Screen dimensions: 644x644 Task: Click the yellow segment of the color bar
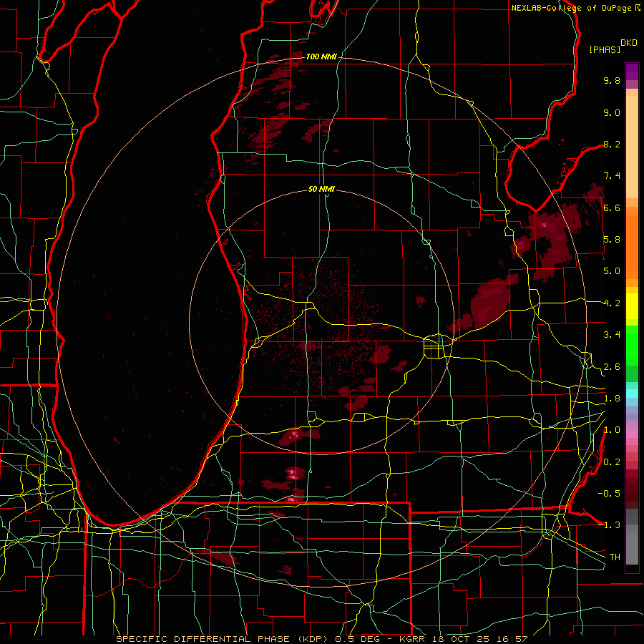pos(632,306)
